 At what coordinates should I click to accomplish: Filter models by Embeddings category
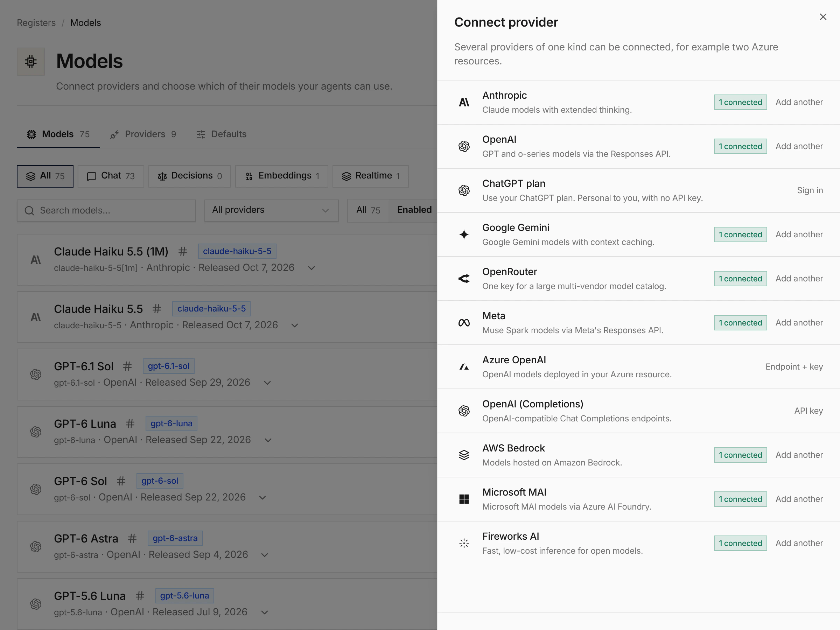click(281, 176)
